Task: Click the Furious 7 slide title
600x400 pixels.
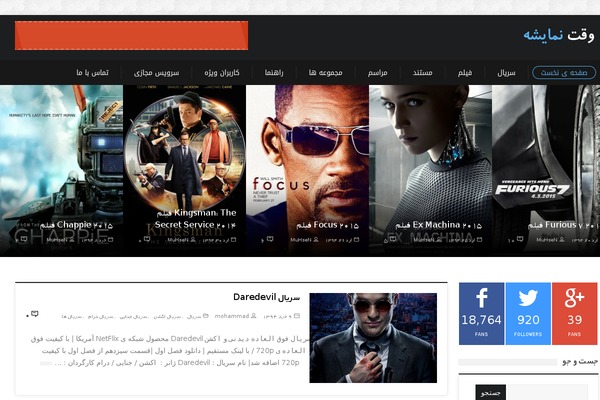Action: point(563,225)
